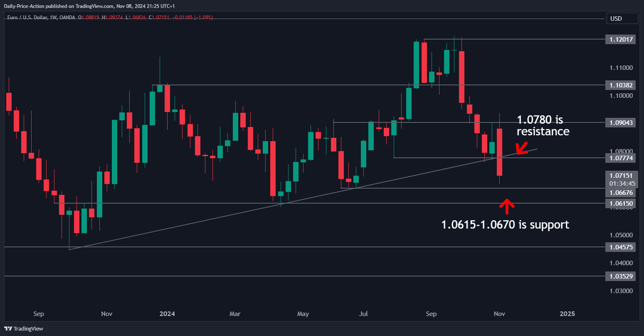Click the TradingView logo

24,329
